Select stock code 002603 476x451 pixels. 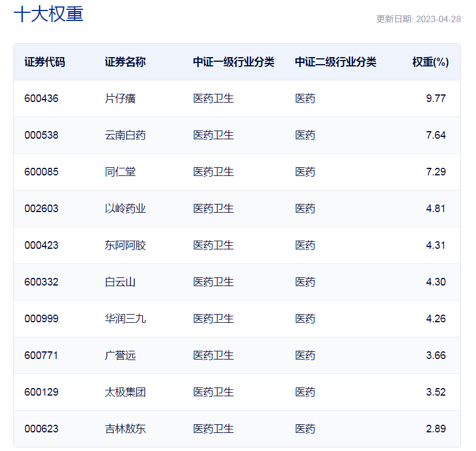[x=41, y=209]
